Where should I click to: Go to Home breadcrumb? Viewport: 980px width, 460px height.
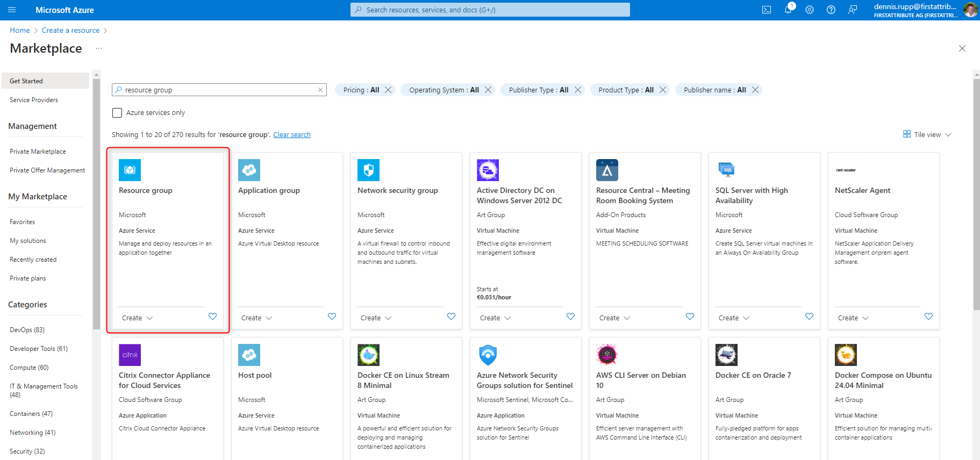pyautogui.click(x=20, y=30)
